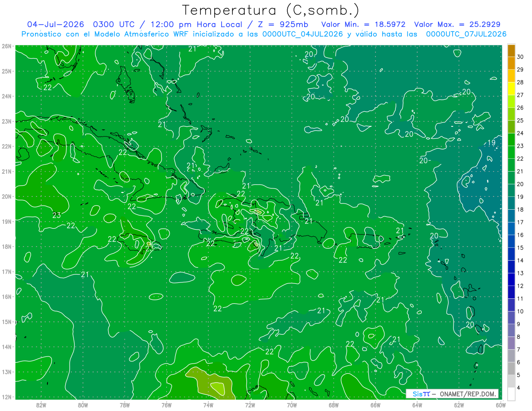The height and width of the screenshot is (411, 532).
Task: Click the 'SisTT – ONAMET/REP.DOM.' label
Action: (x=452, y=394)
